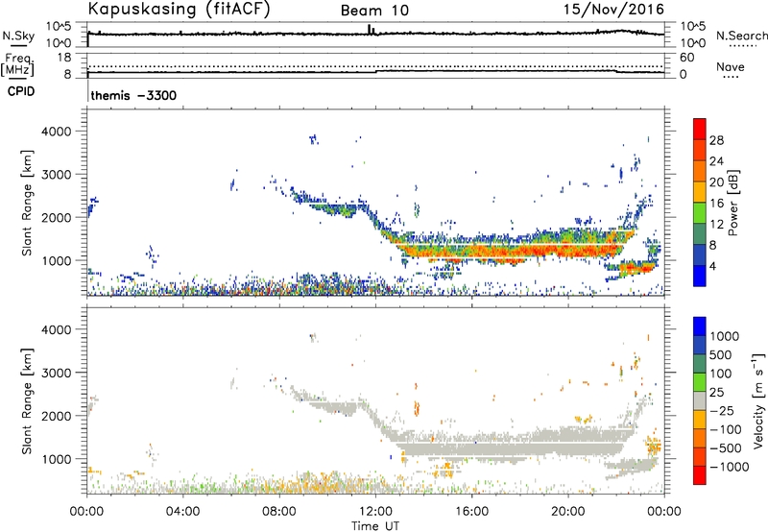Click the "Power [dB]" colorbar title

(732, 203)
